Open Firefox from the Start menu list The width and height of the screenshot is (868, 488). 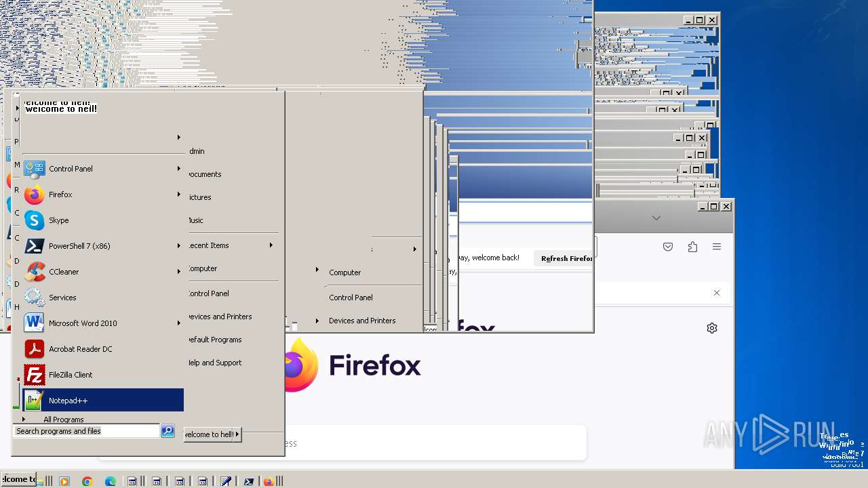point(103,195)
